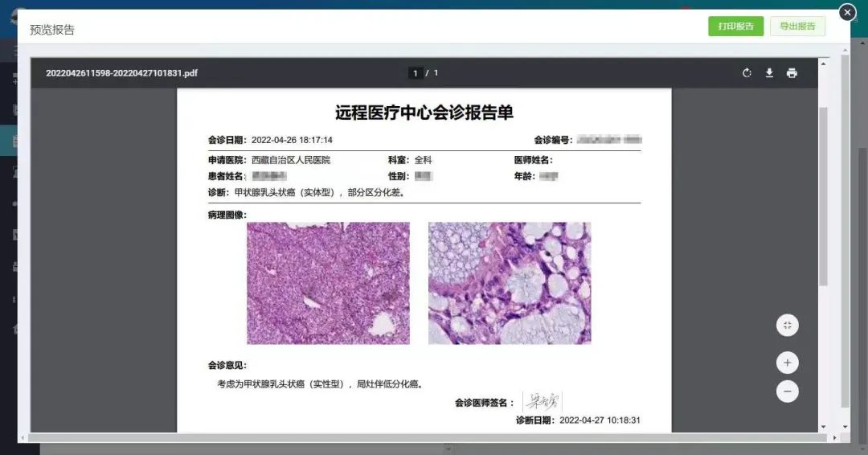Click the right purple pathology image

pyautogui.click(x=510, y=283)
